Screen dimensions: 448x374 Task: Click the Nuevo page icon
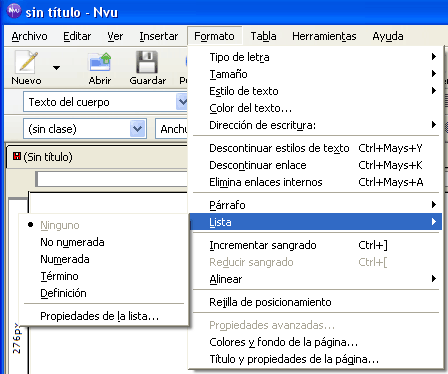(26, 62)
